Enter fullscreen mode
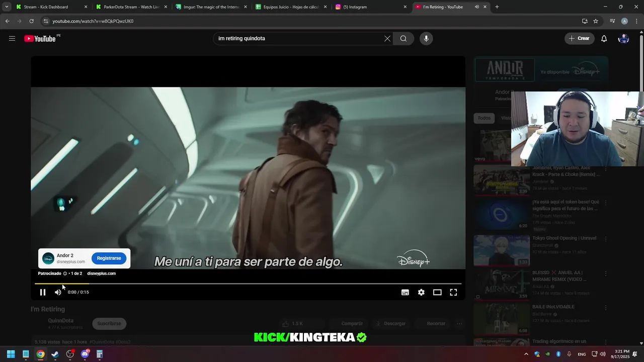Screen dimensions: 644x362 (453, 292)
